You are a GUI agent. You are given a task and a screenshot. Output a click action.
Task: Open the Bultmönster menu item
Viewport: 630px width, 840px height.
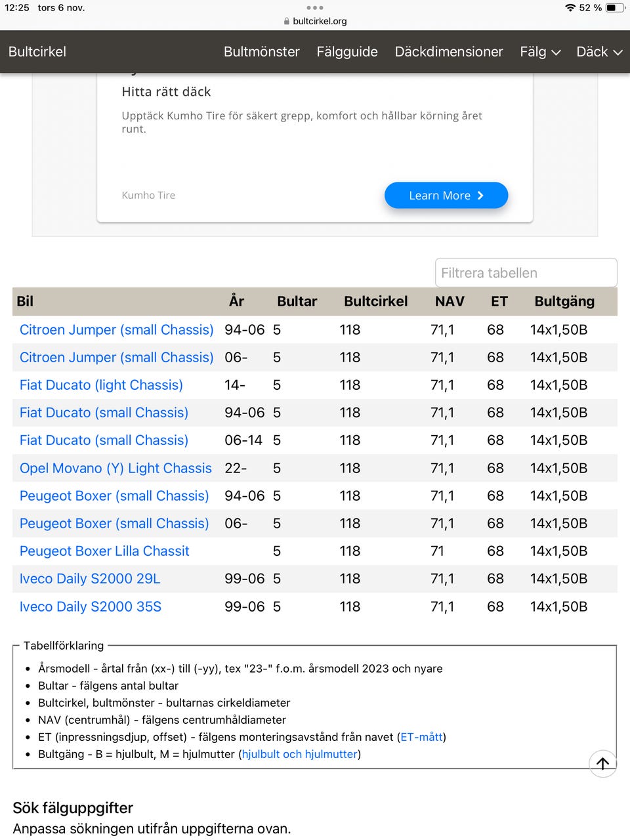pos(261,52)
